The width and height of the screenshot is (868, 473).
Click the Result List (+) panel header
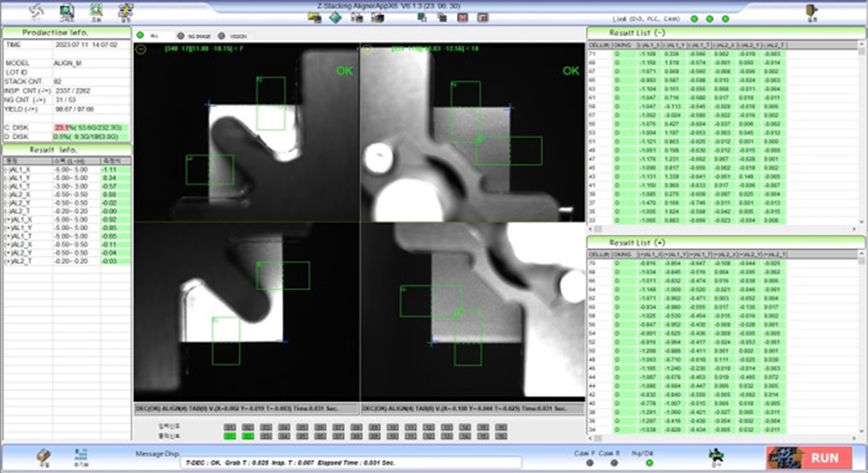click(726, 242)
